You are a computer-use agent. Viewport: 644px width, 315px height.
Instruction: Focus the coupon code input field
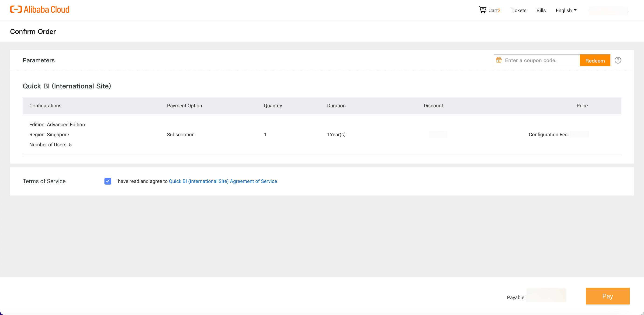(x=540, y=60)
